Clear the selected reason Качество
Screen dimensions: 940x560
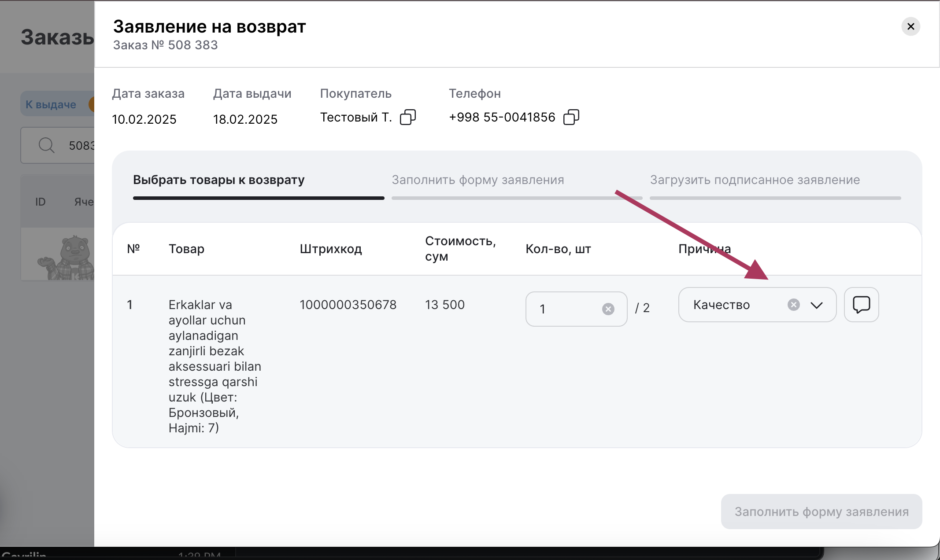pyautogui.click(x=793, y=305)
